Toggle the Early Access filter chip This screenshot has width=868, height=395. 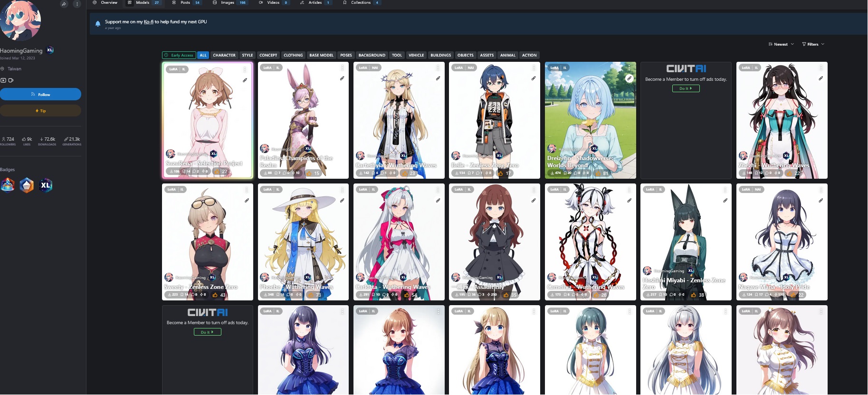(179, 55)
